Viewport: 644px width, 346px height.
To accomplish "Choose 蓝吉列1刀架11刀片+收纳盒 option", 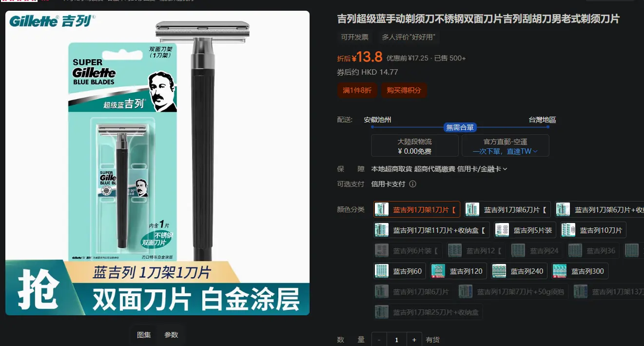I will pos(431,230).
